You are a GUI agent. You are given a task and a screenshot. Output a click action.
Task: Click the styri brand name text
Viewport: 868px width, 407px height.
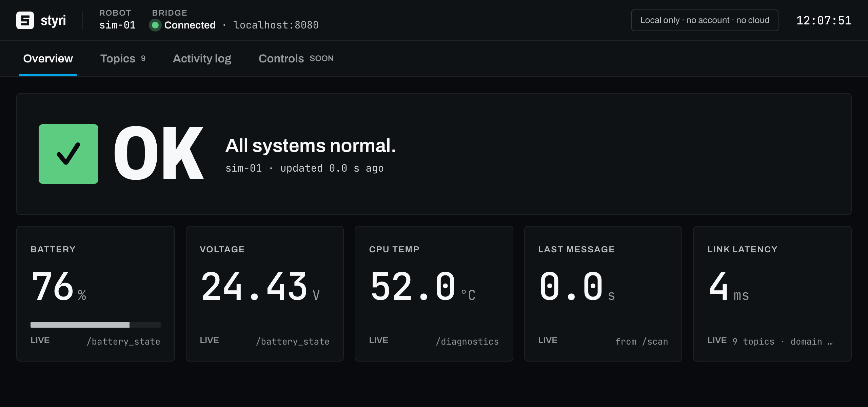click(53, 20)
